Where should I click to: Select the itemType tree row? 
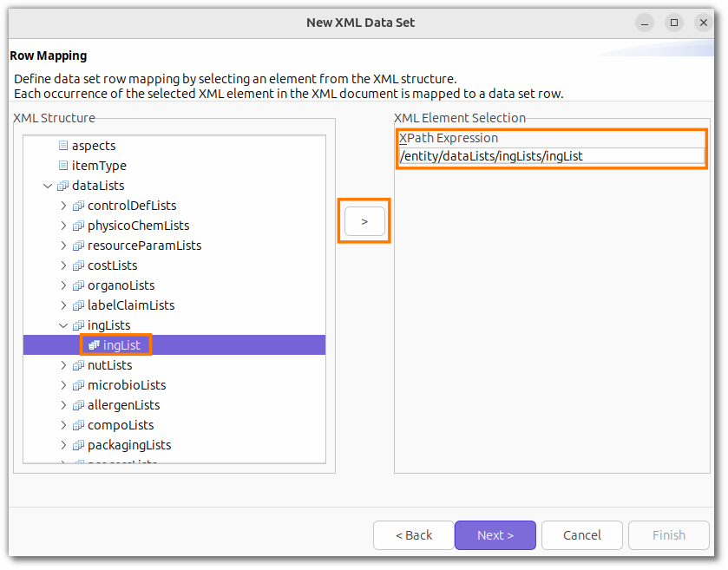tap(174, 166)
